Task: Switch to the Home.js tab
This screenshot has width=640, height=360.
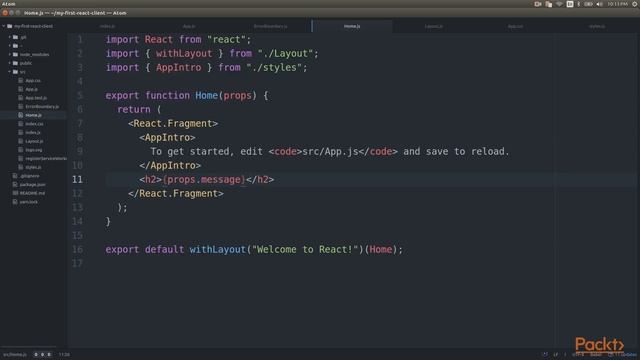Action: 352,26
